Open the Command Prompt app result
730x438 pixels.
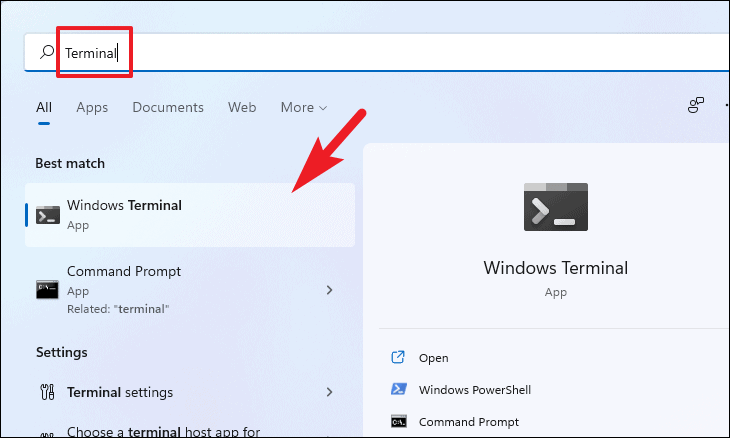(190, 289)
